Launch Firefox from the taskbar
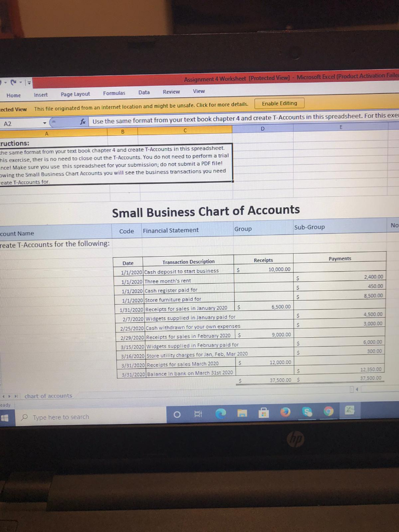The width and height of the screenshot is (399, 532). point(285,412)
